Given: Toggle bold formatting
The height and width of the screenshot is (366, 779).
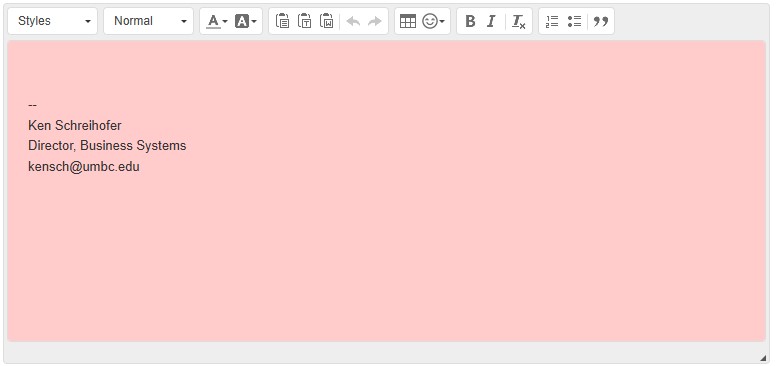Looking at the screenshot, I should pos(470,21).
